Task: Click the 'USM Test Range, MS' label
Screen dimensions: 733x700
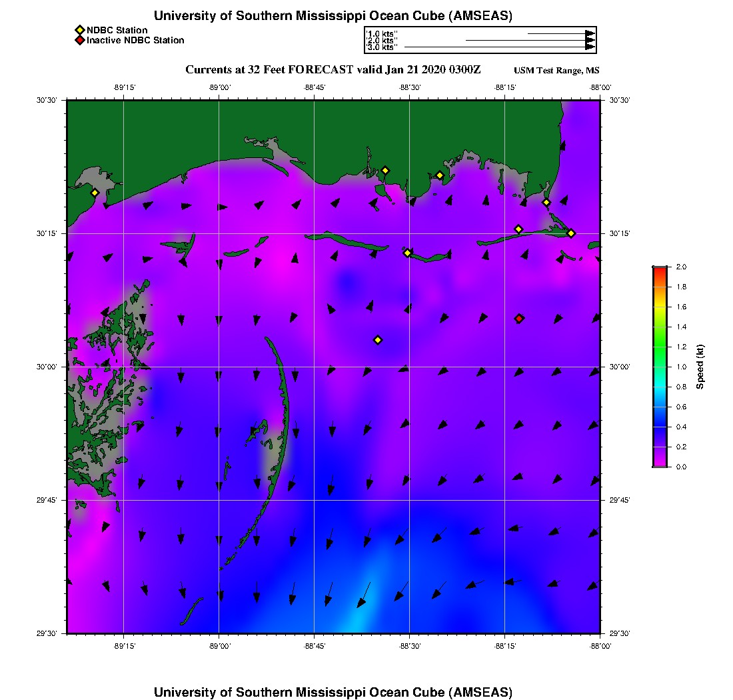Action: click(x=556, y=71)
